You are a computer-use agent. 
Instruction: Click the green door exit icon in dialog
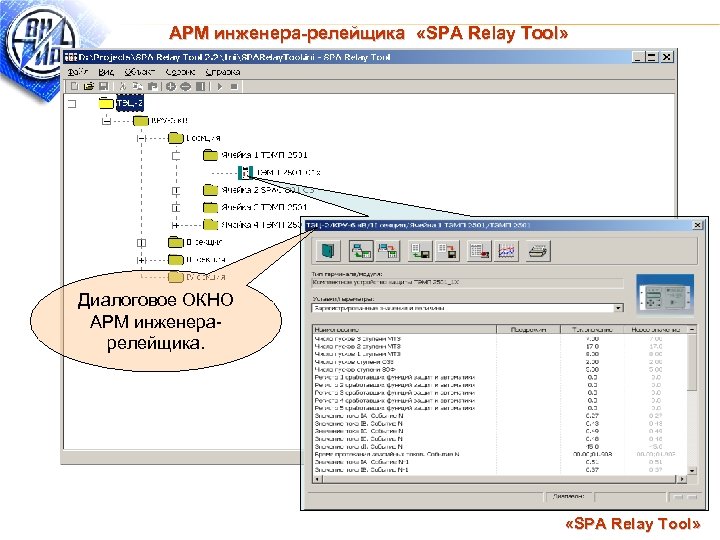(328, 251)
